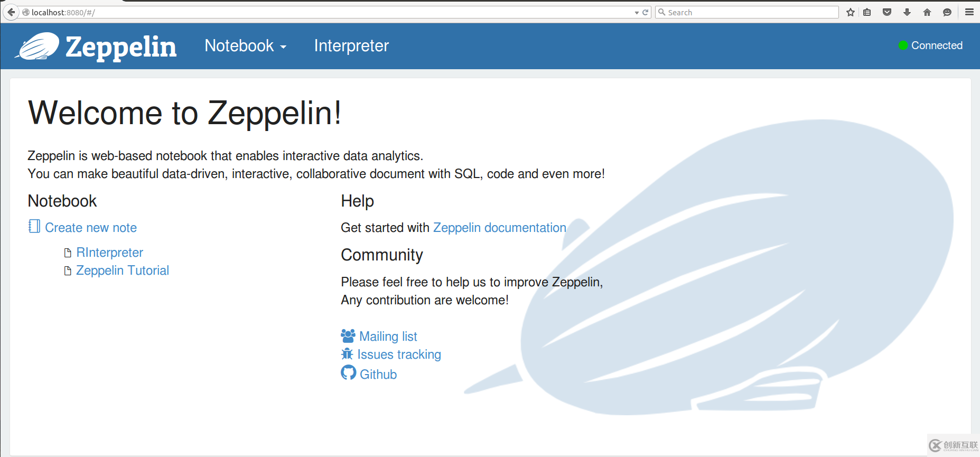Click the Zeppelin brand name in navbar
The height and width of the screenshot is (457, 980).
click(x=121, y=47)
